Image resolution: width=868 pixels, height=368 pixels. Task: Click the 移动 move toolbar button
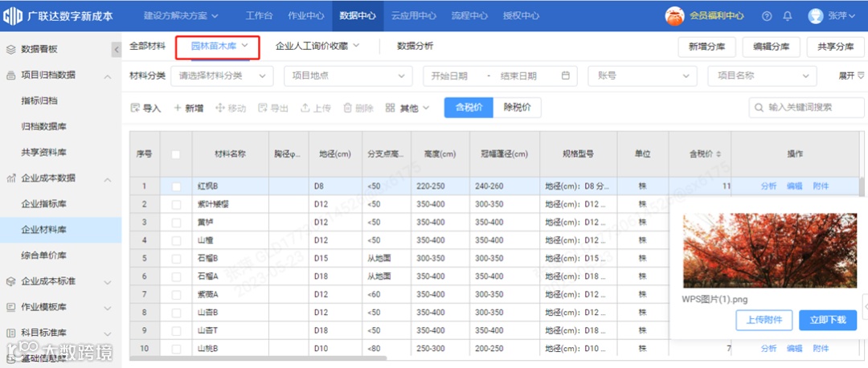(x=231, y=108)
